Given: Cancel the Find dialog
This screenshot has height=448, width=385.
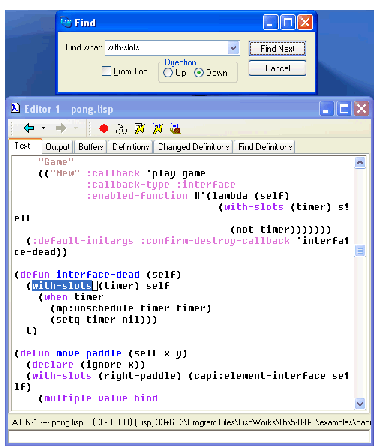Looking at the screenshot, I should coord(277,68).
